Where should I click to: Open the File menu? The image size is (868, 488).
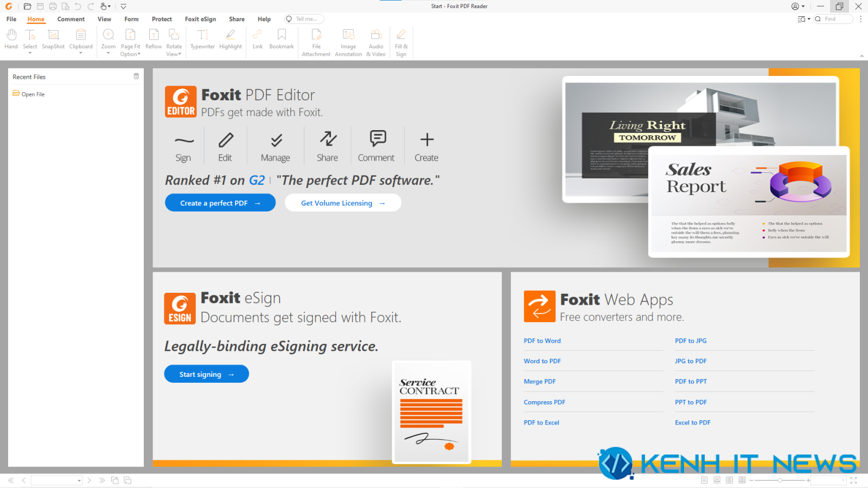(11, 19)
